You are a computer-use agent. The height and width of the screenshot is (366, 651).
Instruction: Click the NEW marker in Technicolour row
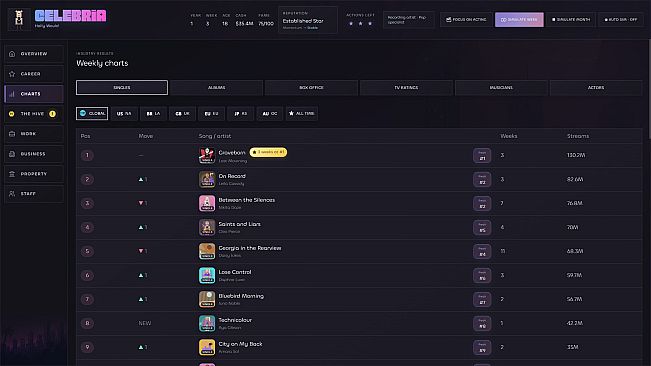tap(145, 323)
